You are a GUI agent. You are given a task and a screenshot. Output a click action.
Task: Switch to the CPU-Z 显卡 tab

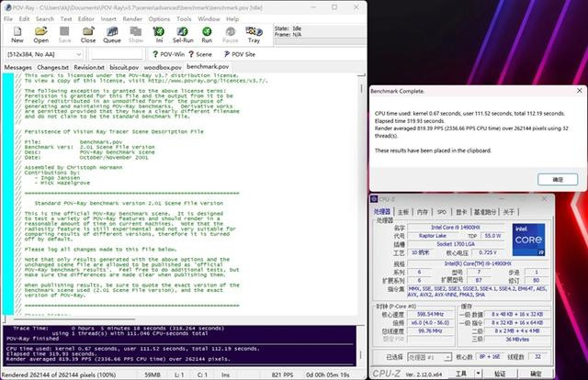[461, 212]
